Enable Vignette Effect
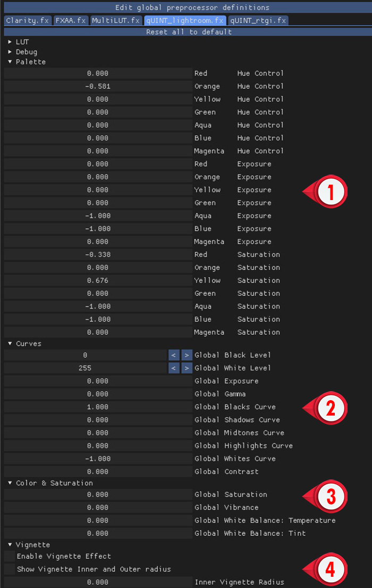The width and height of the screenshot is (372, 588). tap(9, 557)
